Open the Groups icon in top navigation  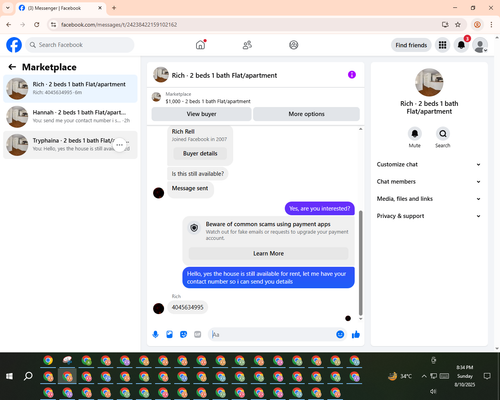click(x=294, y=45)
